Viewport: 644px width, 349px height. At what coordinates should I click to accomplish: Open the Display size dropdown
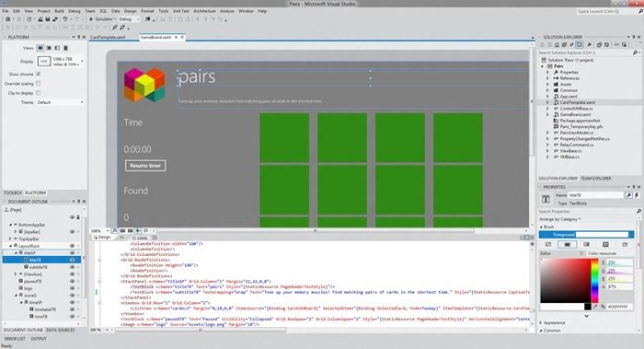coord(82,62)
